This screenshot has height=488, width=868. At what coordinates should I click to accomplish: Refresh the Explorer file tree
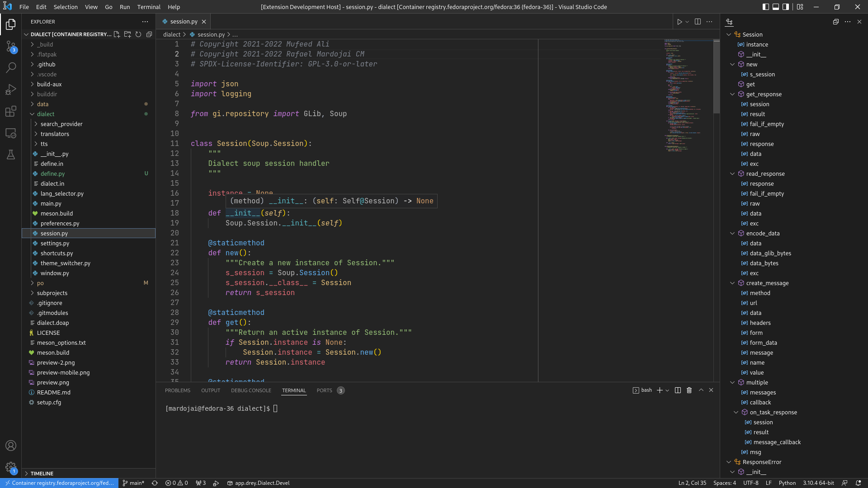point(138,34)
